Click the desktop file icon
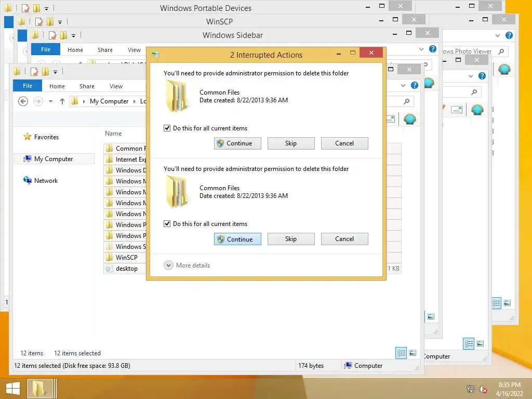 pyautogui.click(x=109, y=269)
